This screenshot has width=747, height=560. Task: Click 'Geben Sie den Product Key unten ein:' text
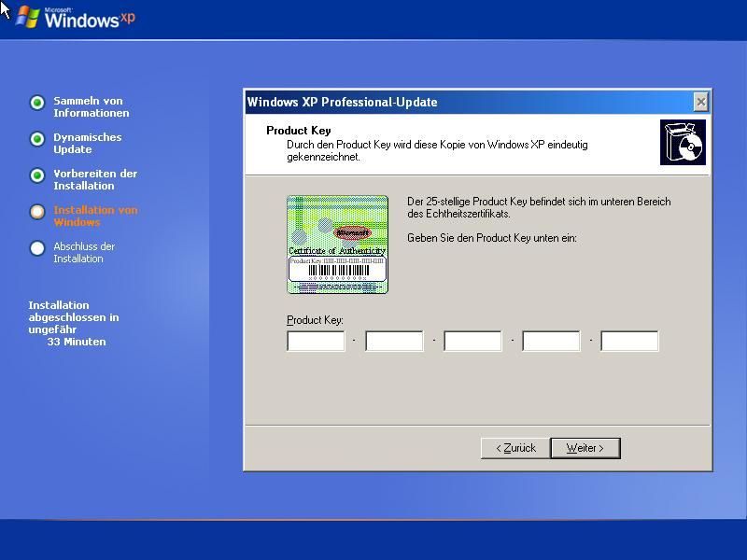click(492, 238)
